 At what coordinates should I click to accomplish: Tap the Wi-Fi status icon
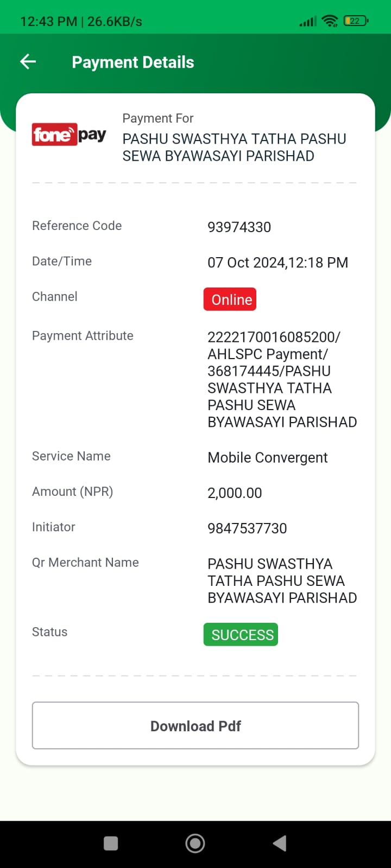(x=330, y=21)
